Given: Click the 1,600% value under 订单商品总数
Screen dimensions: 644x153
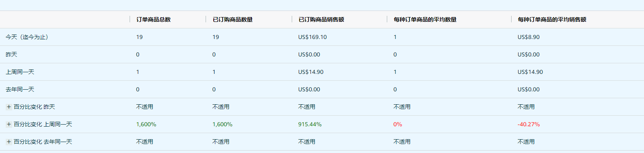Looking at the screenshot, I should [146, 124].
